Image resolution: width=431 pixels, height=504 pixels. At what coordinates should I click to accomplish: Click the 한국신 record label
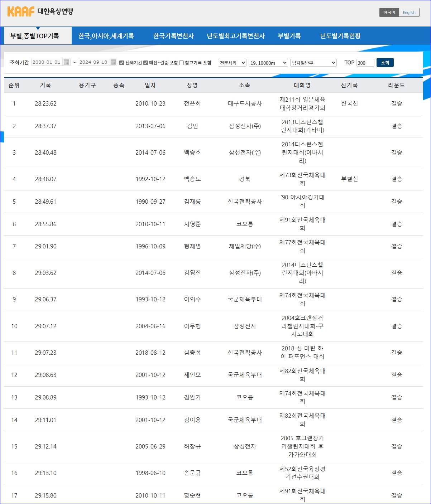click(349, 104)
